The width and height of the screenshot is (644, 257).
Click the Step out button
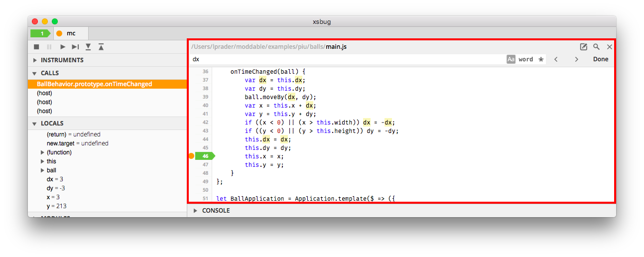click(101, 47)
